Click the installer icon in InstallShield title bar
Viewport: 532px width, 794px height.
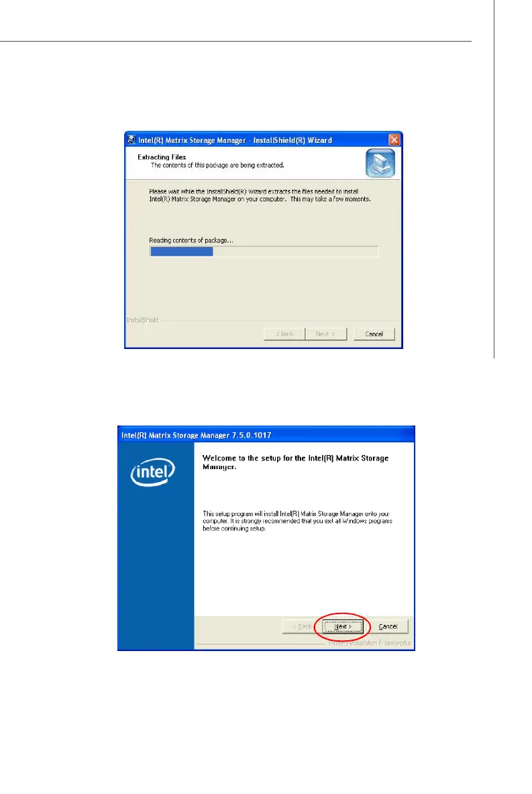pyautogui.click(x=131, y=140)
